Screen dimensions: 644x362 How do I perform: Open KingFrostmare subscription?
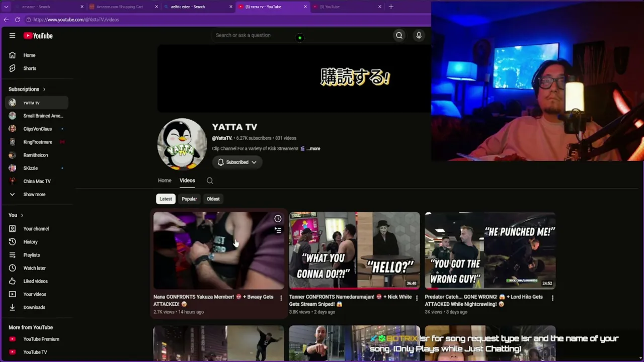coord(36,142)
